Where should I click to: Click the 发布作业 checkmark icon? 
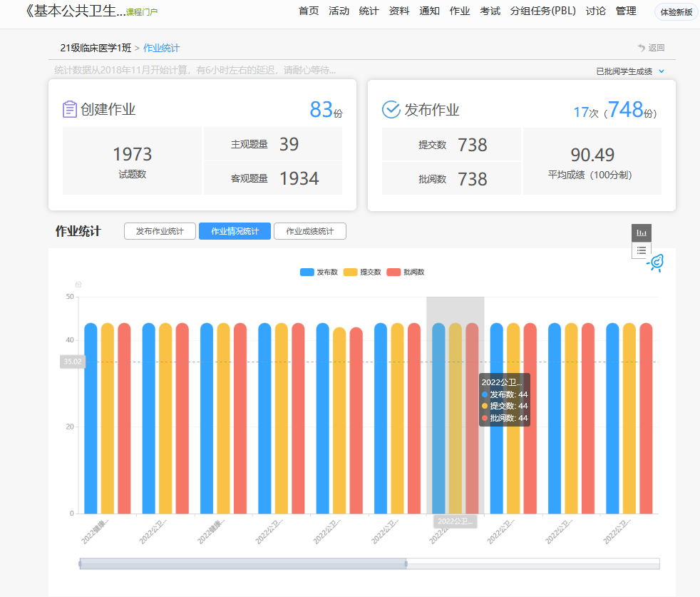(391, 109)
